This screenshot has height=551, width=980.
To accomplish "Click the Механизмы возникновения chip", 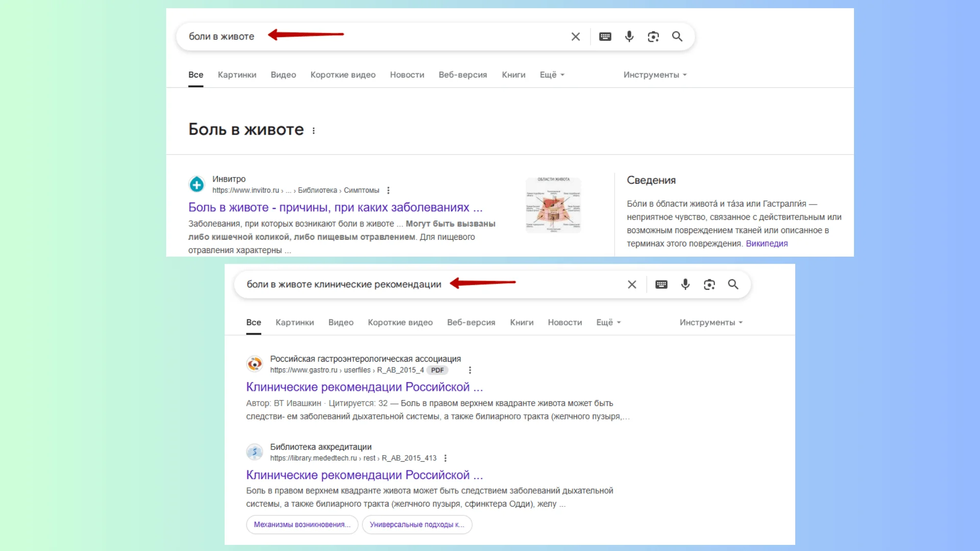I will [x=302, y=524].
